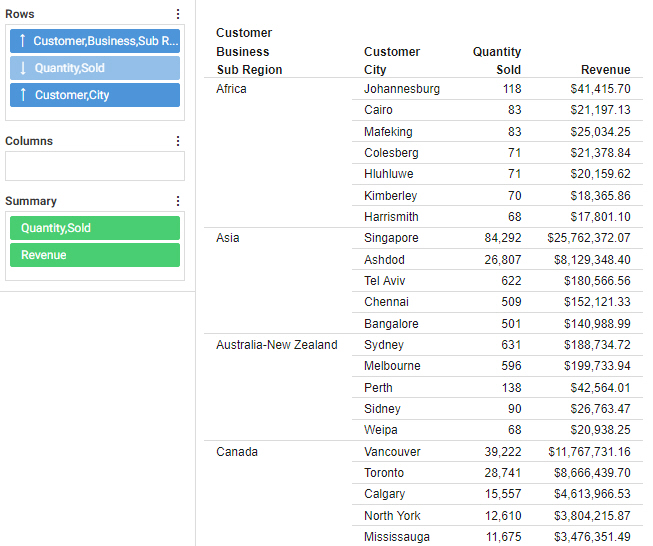Select the Canada sub region cell

pyautogui.click(x=237, y=452)
